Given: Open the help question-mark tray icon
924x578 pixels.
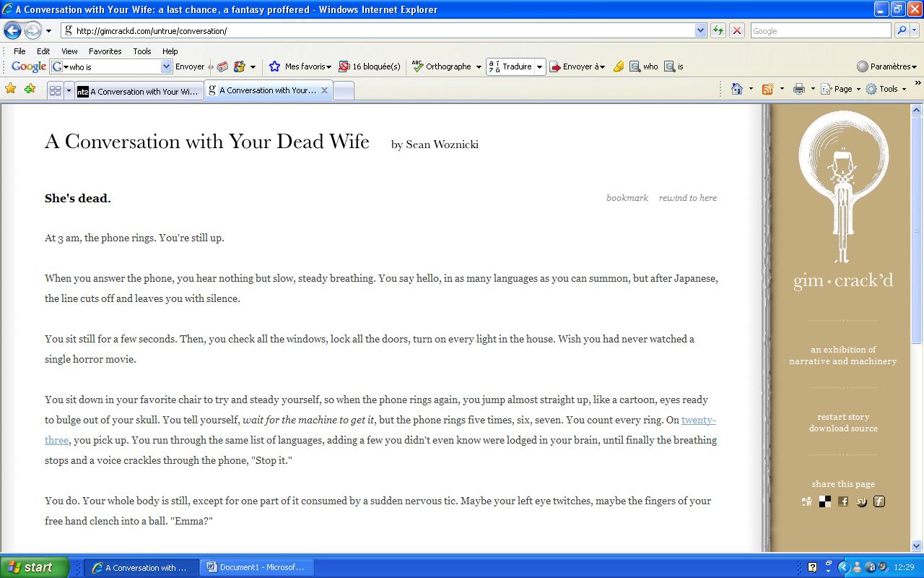Looking at the screenshot, I should (x=812, y=567).
